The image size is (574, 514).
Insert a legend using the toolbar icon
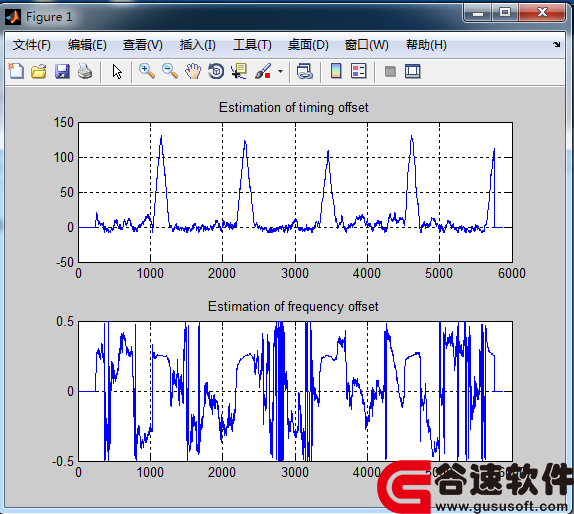click(358, 71)
